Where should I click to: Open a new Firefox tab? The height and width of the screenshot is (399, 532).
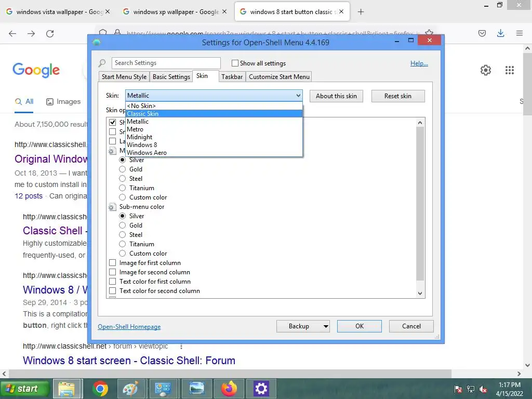point(361,12)
